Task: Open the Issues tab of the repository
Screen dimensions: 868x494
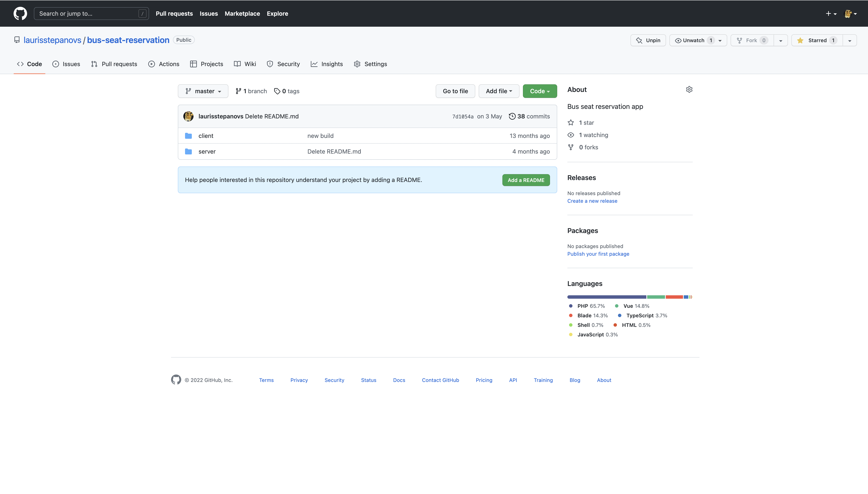Action: coord(66,64)
